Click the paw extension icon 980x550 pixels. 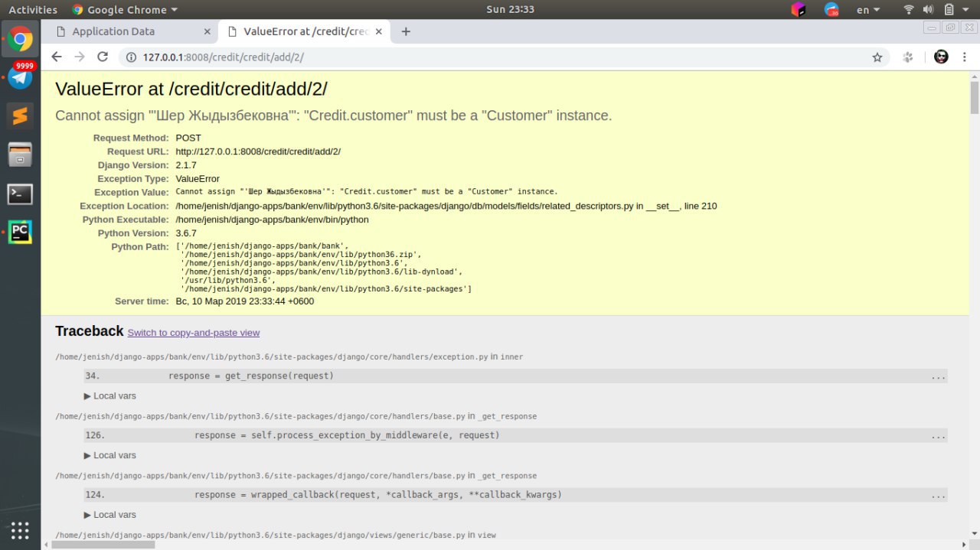[x=909, y=57]
